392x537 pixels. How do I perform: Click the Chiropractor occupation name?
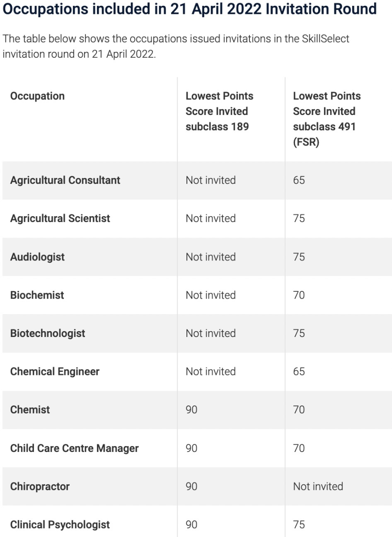[40, 486]
